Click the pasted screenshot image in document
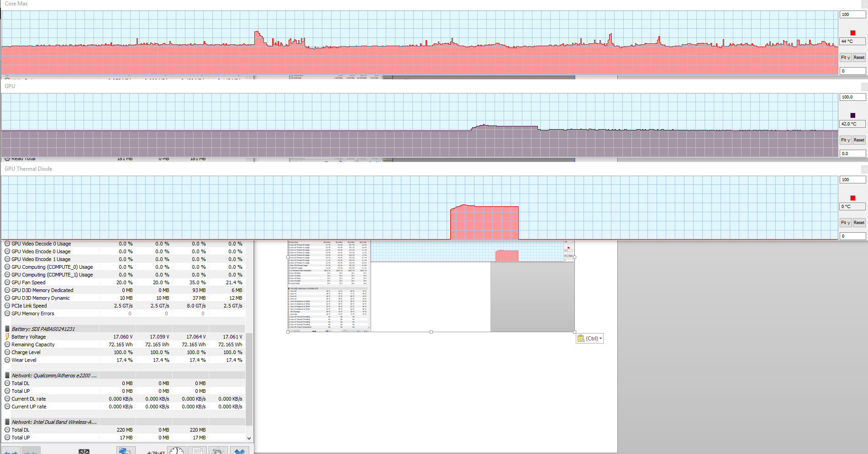 pos(431,287)
